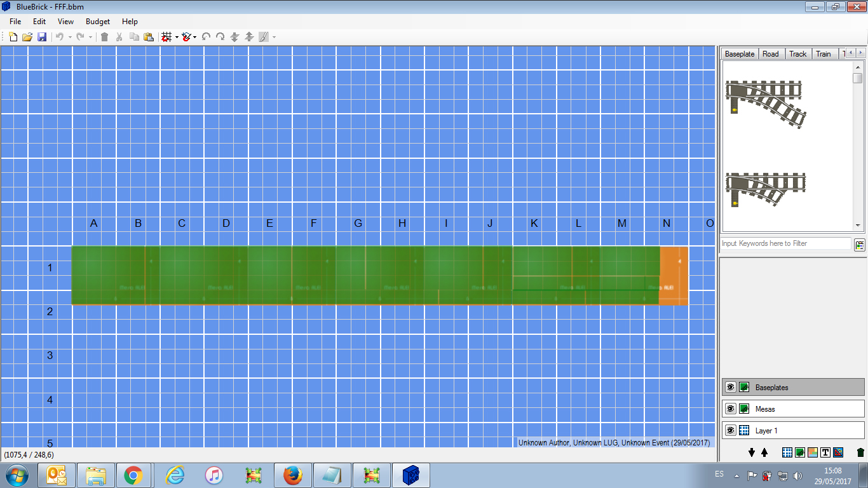Move the layer down with the down arrow
868x488 pixels.
click(x=752, y=452)
